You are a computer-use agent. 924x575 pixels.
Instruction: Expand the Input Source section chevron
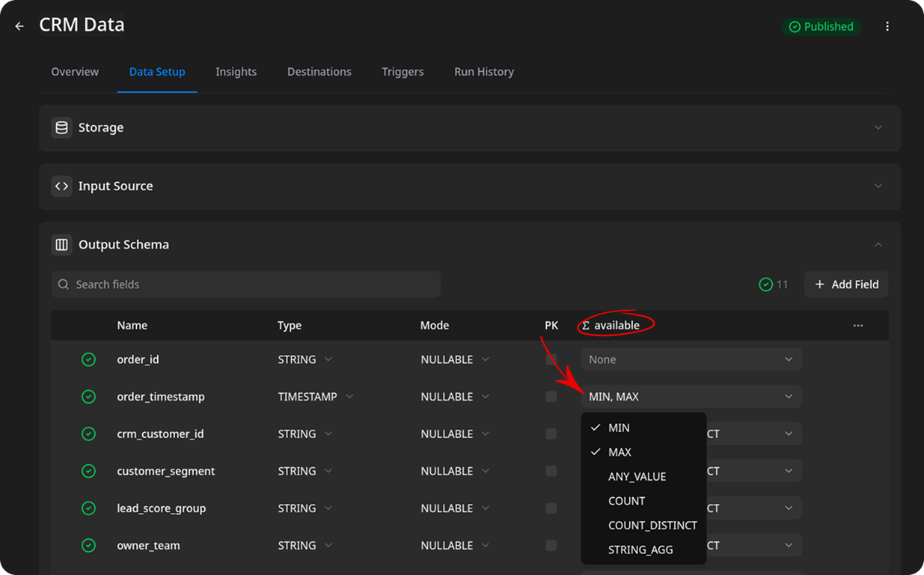click(x=878, y=186)
